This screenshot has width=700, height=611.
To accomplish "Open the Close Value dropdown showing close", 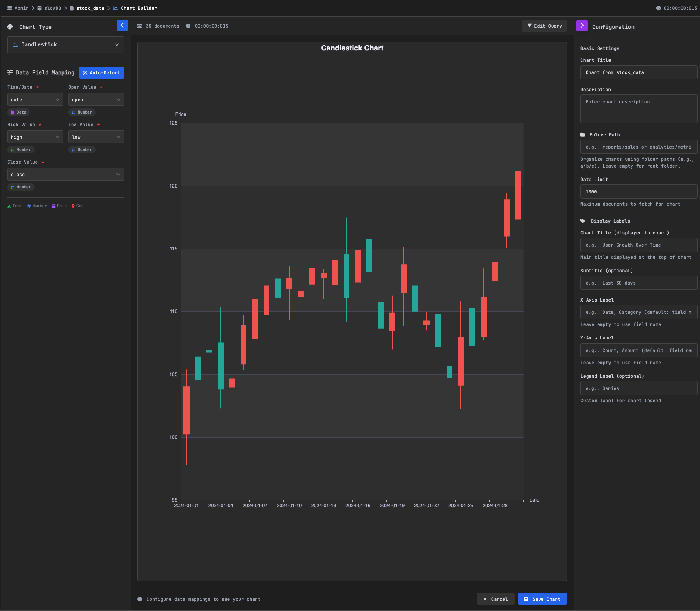I will point(65,174).
